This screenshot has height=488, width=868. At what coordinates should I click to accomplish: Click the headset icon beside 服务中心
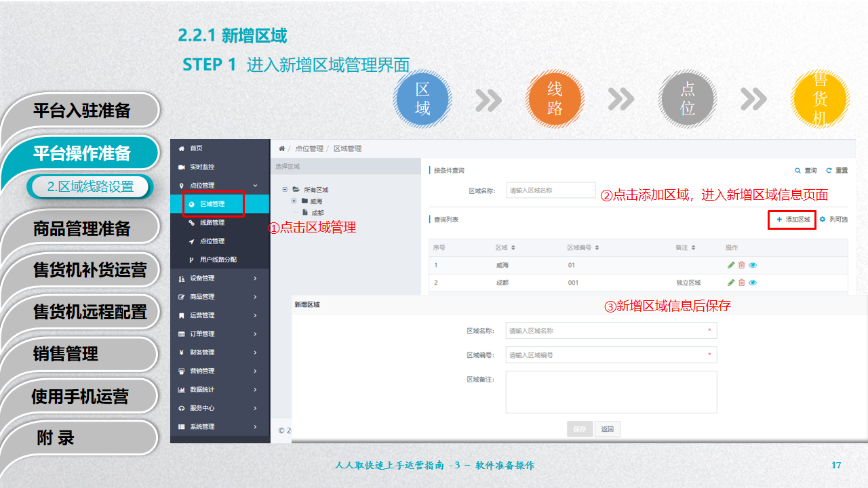(181, 408)
